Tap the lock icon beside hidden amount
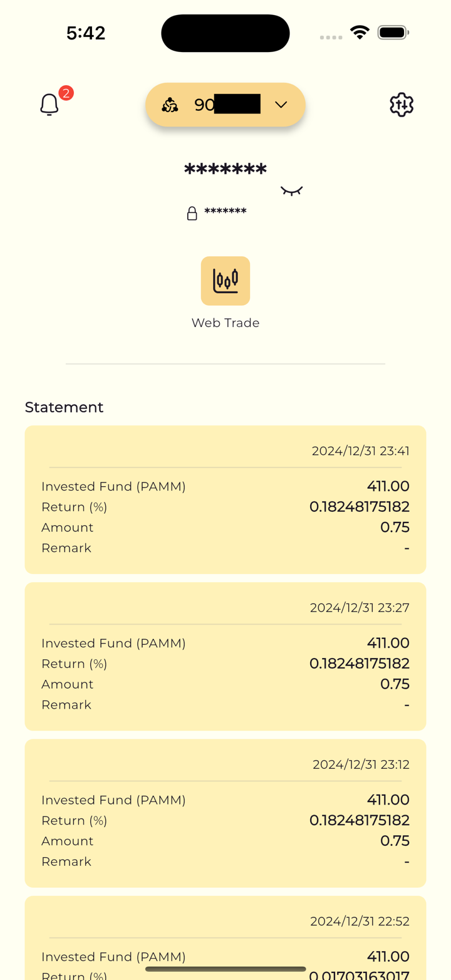This screenshot has width=451, height=980. pyautogui.click(x=192, y=214)
